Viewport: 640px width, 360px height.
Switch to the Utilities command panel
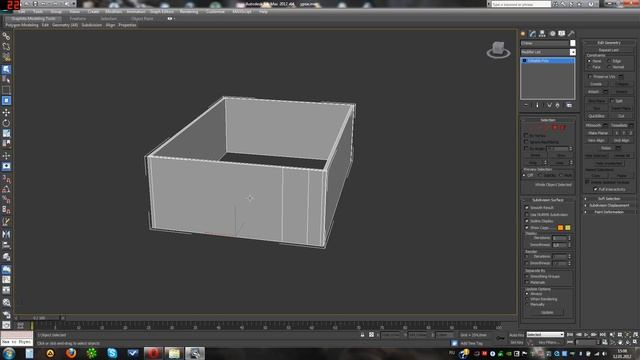pos(571,33)
